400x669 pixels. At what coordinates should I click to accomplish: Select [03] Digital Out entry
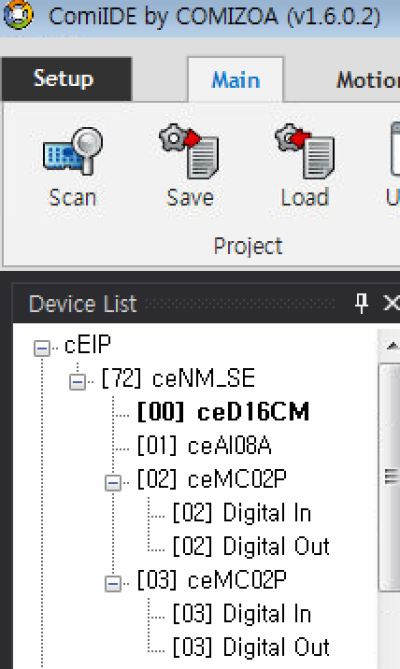[x=251, y=647]
